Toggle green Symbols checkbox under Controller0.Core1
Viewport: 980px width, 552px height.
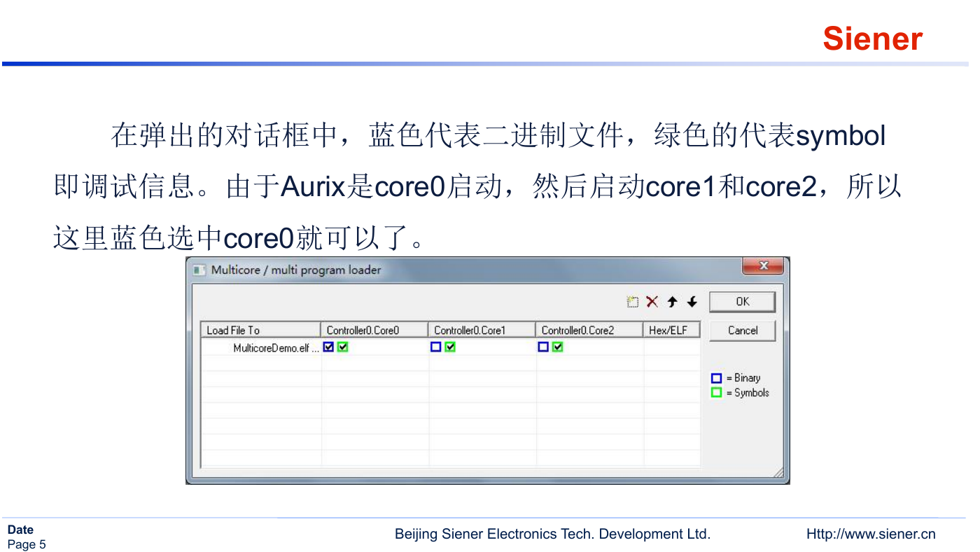tap(450, 347)
